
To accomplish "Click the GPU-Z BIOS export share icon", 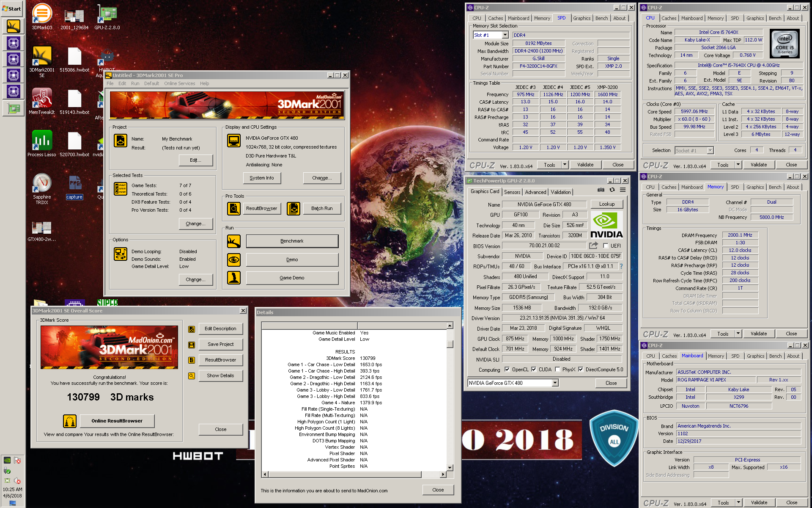I will coord(593,246).
